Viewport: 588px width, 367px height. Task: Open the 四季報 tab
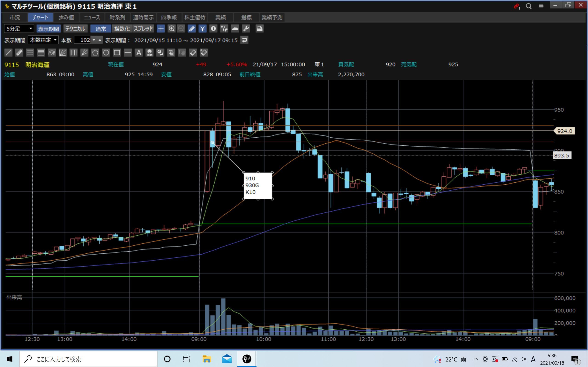[169, 17]
